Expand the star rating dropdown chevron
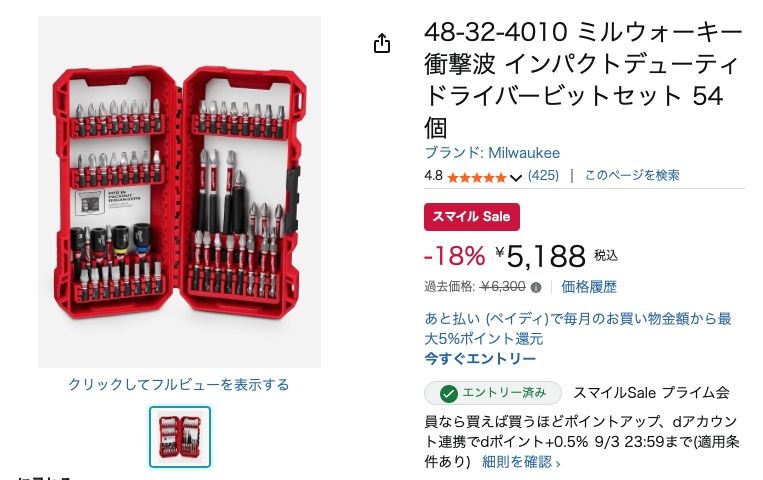 tap(516, 178)
